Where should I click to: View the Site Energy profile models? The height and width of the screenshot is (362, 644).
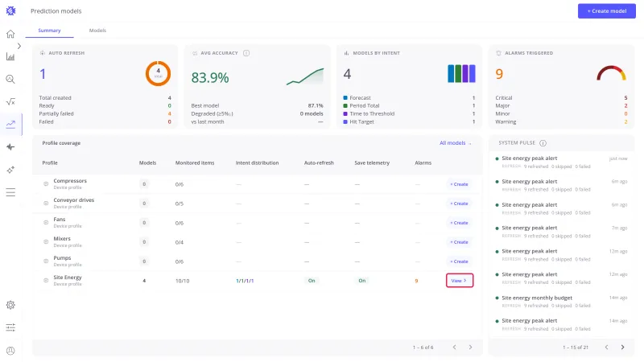click(460, 281)
